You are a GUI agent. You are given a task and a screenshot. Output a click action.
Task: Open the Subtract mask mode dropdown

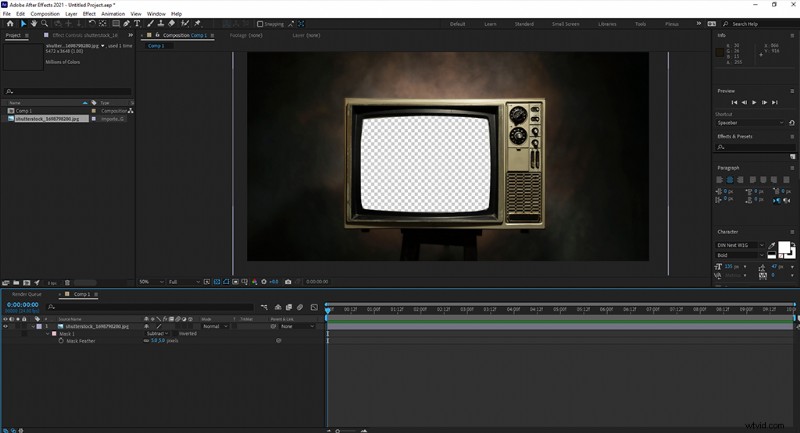(157, 334)
